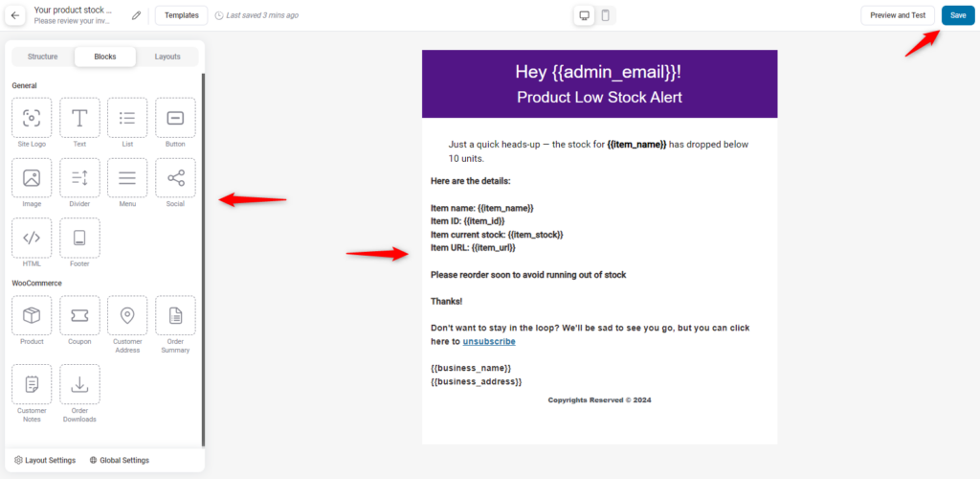Switch to desktop preview mode
Viewport: 980px width, 479px height.
585,15
